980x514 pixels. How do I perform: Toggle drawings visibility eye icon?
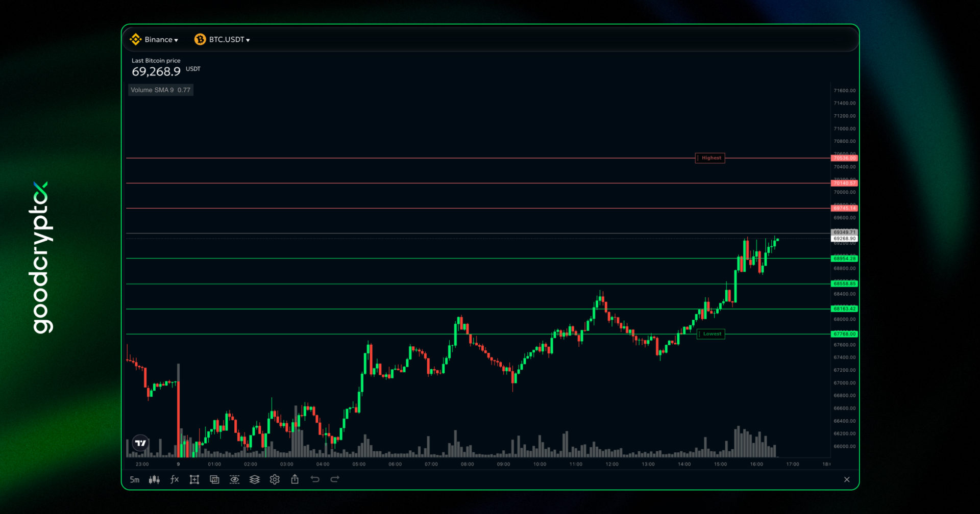(234, 479)
